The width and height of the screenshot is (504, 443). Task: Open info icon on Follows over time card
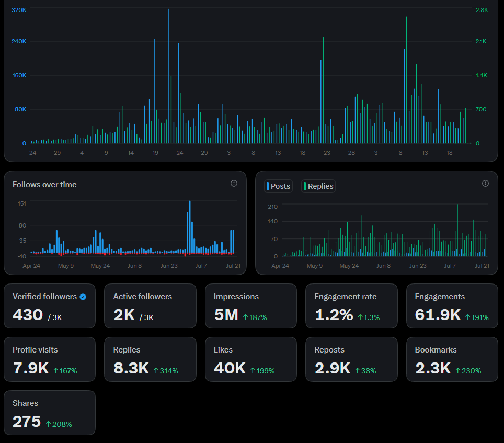234,183
